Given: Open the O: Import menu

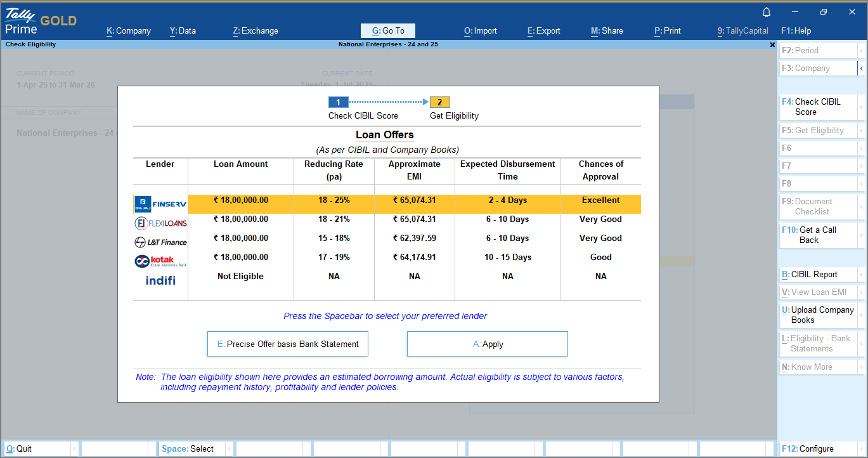Looking at the screenshot, I should point(481,30).
